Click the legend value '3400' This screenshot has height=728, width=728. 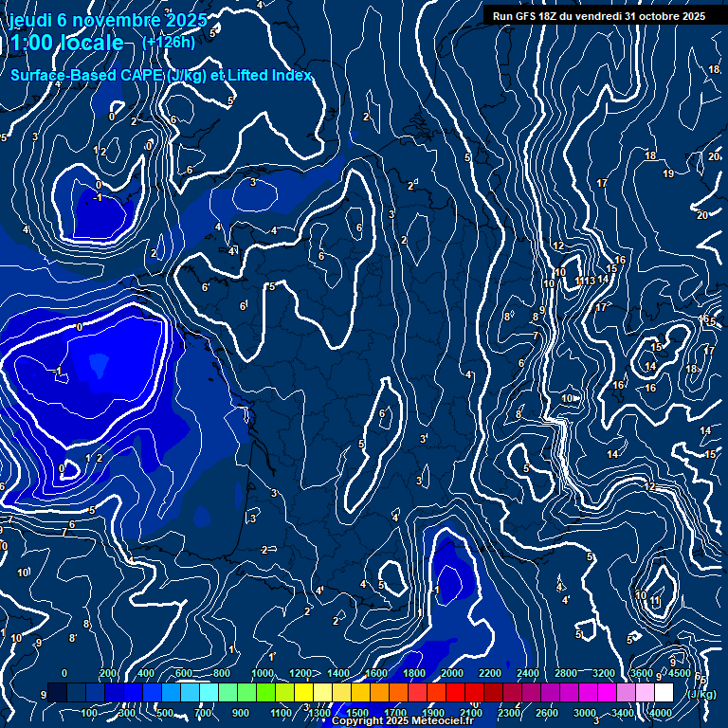pos(623,713)
